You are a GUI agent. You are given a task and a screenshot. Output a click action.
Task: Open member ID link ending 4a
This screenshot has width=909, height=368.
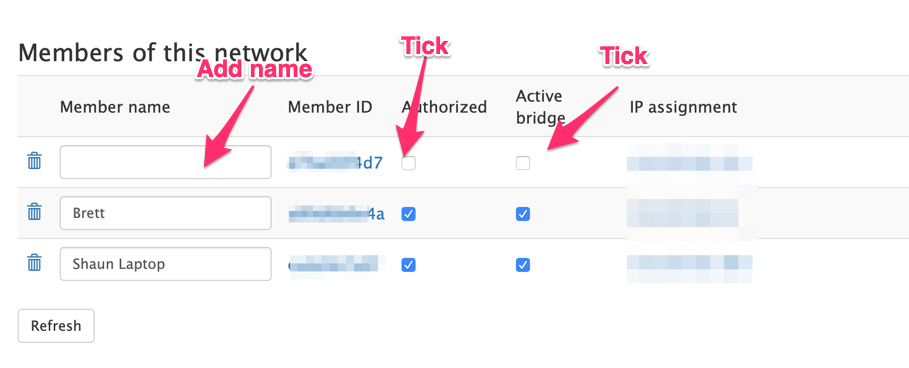point(336,214)
